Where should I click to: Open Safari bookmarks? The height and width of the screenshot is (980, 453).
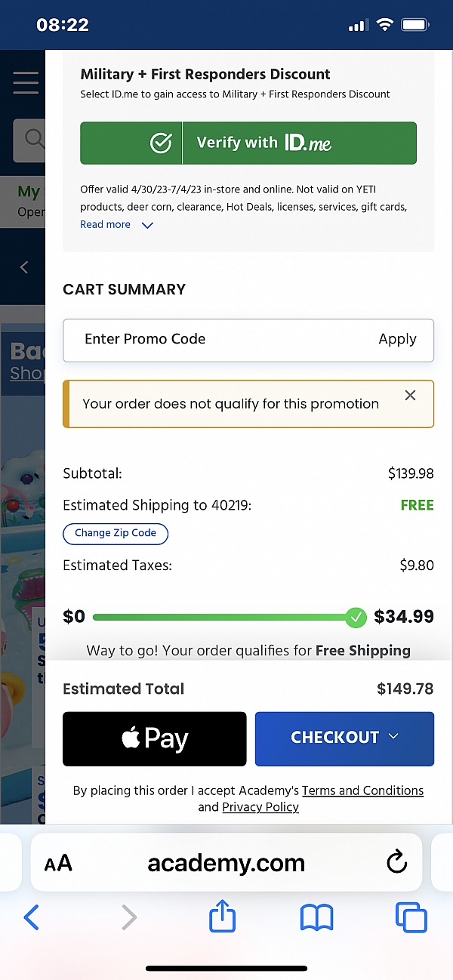[x=316, y=917]
